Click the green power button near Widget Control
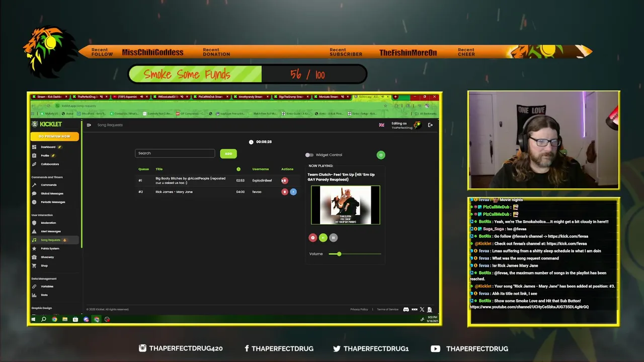The width and height of the screenshot is (644, 362). [381, 155]
